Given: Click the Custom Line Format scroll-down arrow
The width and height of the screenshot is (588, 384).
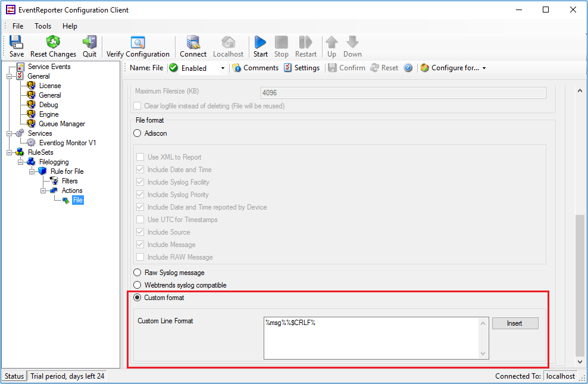Looking at the screenshot, I should coord(483,353).
